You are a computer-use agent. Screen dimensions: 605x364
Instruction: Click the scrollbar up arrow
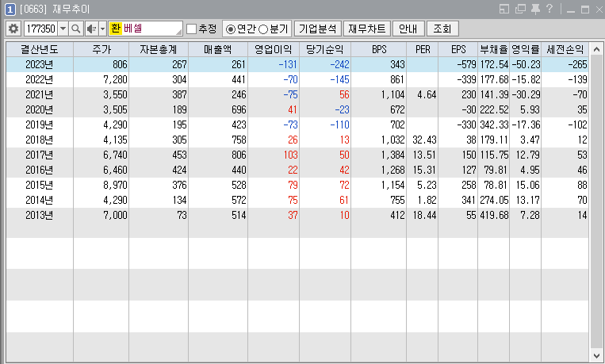(596, 49)
